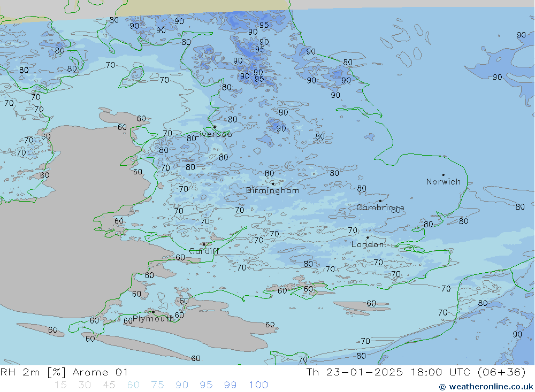
Task: Click the map title 'RH 2m [%] Arome 01'
Action: pos(64,372)
